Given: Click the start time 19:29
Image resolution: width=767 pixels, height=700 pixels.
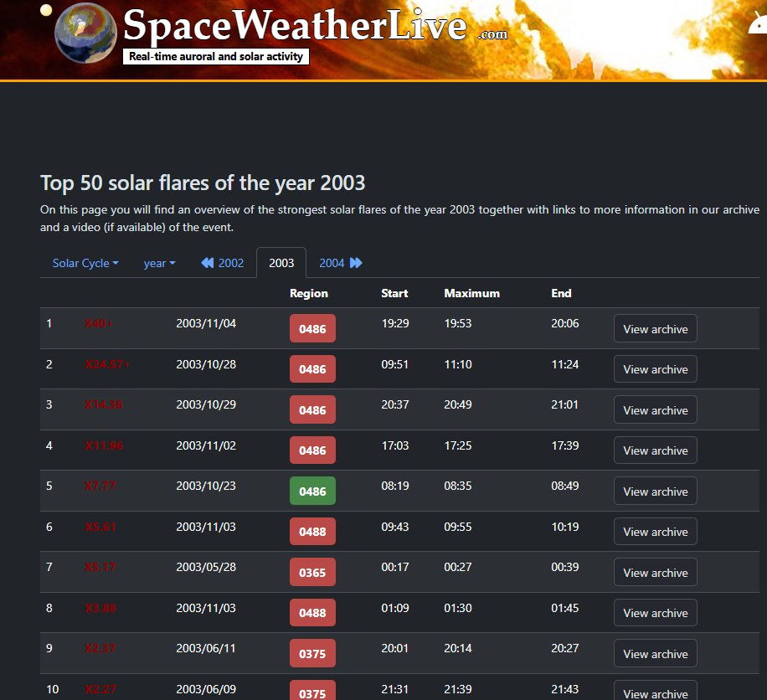Looking at the screenshot, I should pyautogui.click(x=394, y=323).
